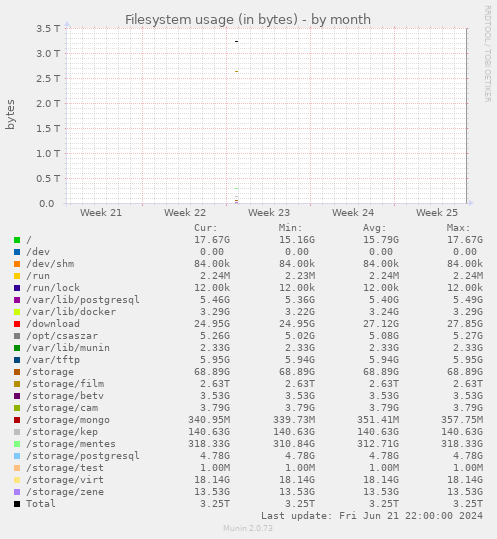Click the 2.0 T y-axis label
The image size is (497, 539).
point(48,103)
